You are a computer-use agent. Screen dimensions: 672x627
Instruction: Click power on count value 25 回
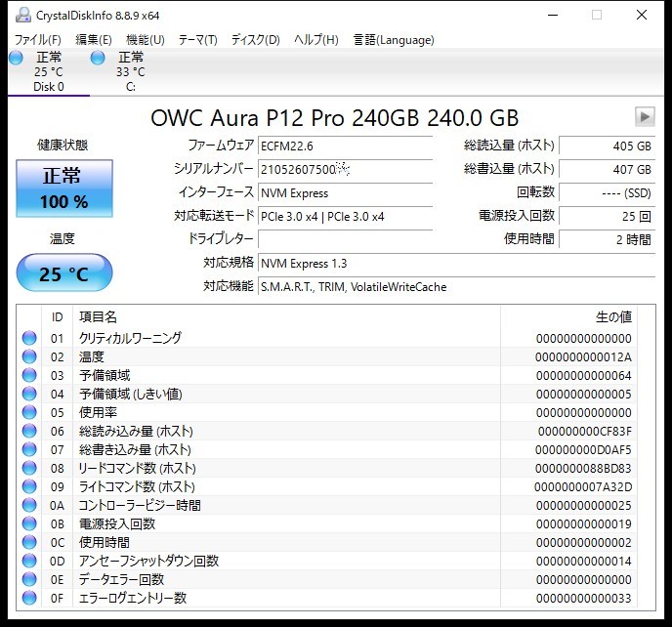pyautogui.click(x=608, y=217)
